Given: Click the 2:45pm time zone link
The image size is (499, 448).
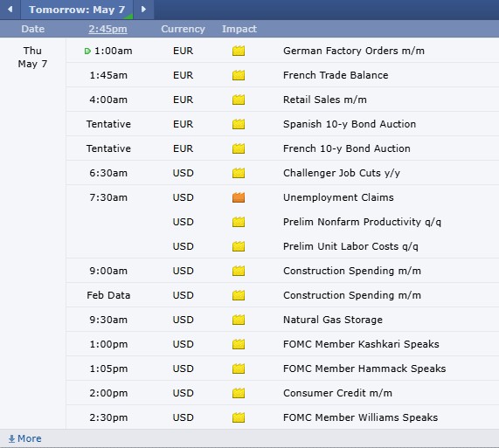Looking at the screenshot, I should click(107, 29).
